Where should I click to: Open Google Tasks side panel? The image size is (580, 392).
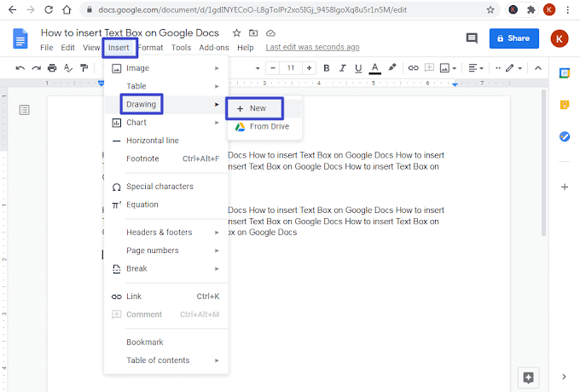[x=565, y=136]
